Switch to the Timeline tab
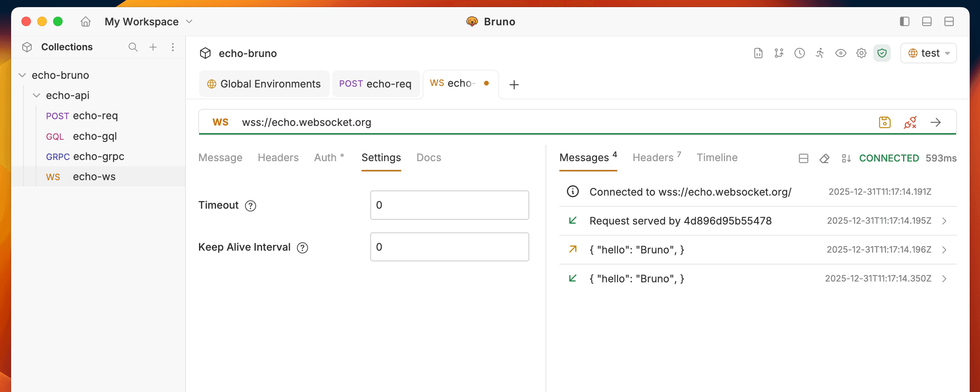980x392 pixels. click(x=717, y=158)
